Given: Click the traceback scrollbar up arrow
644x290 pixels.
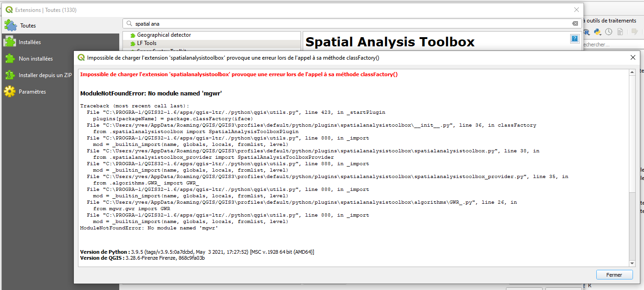Looking at the screenshot, I should point(632,72).
